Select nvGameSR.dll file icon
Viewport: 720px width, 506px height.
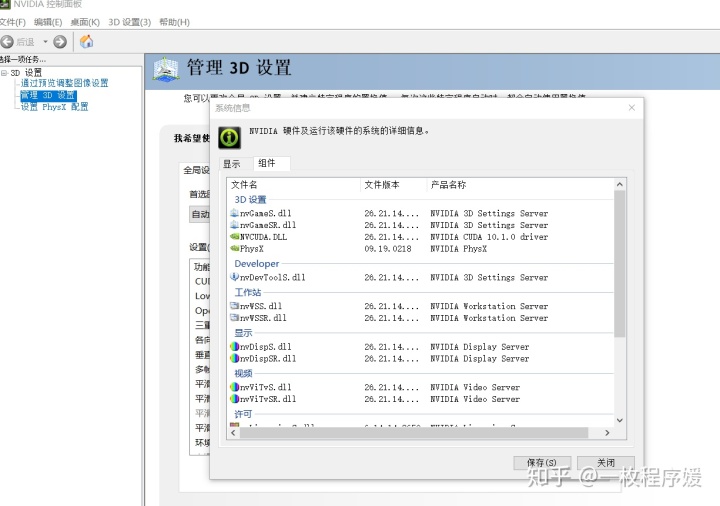pyautogui.click(x=234, y=225)
